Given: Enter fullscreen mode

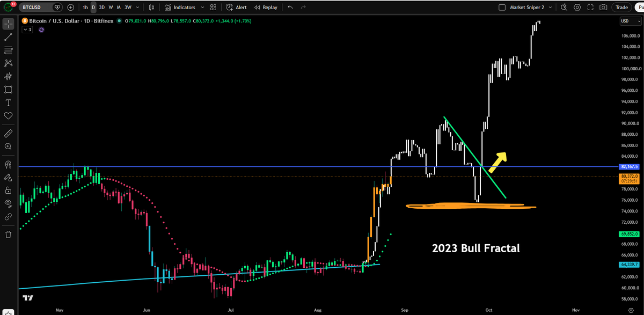Looking at the screenshot, I should click(x=590, y=8).
